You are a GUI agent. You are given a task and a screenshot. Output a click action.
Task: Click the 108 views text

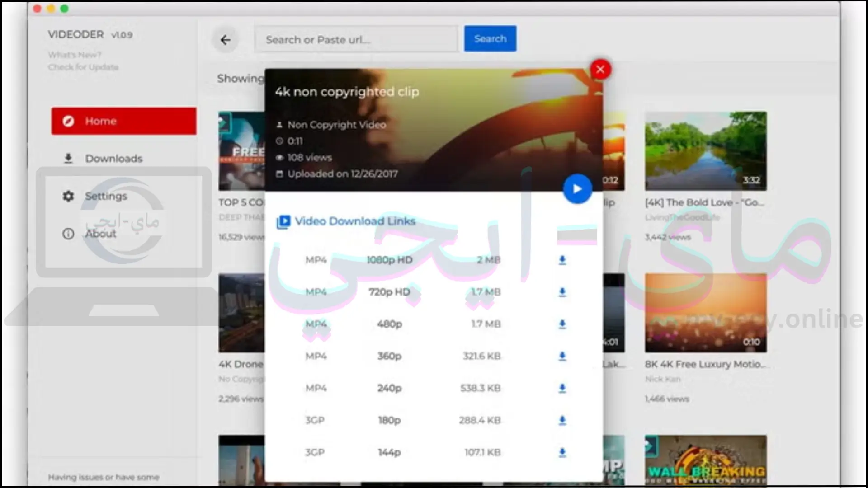pos(310,158)
